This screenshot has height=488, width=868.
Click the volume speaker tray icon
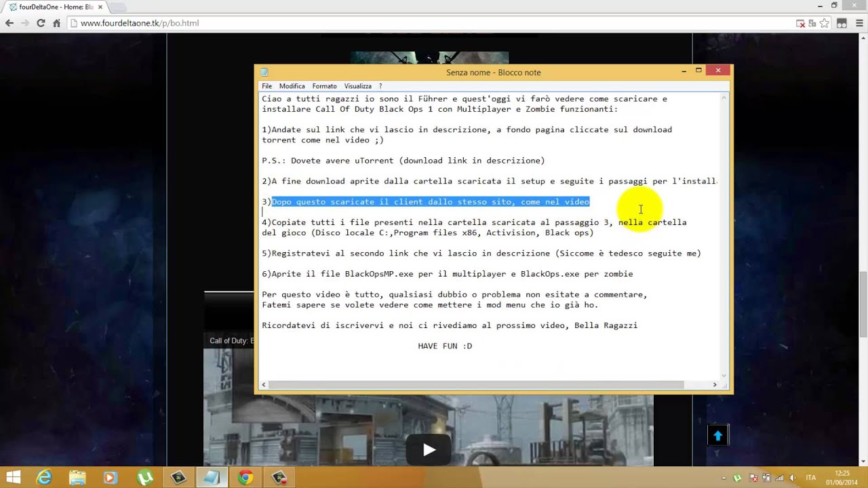coord(792,478)
